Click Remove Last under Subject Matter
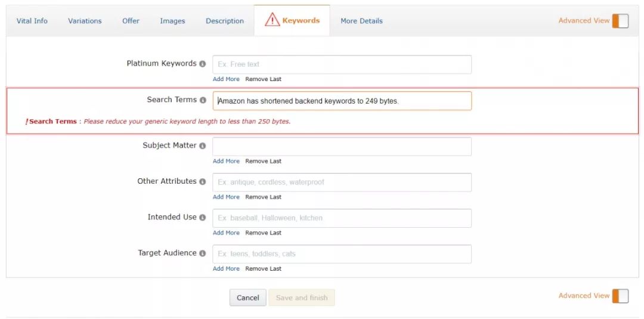644x319 pixels. pyautogui.click(x=264, y=162)
